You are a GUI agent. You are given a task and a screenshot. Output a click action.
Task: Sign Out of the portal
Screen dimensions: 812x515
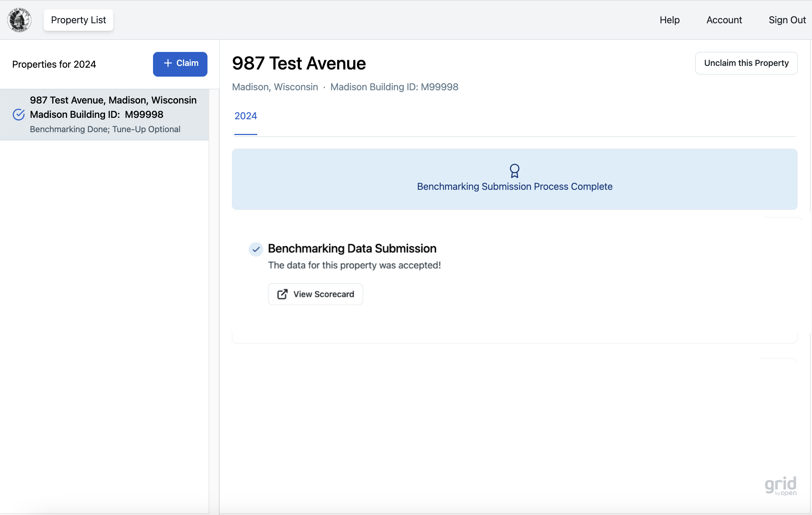click(x=787, y=20)
